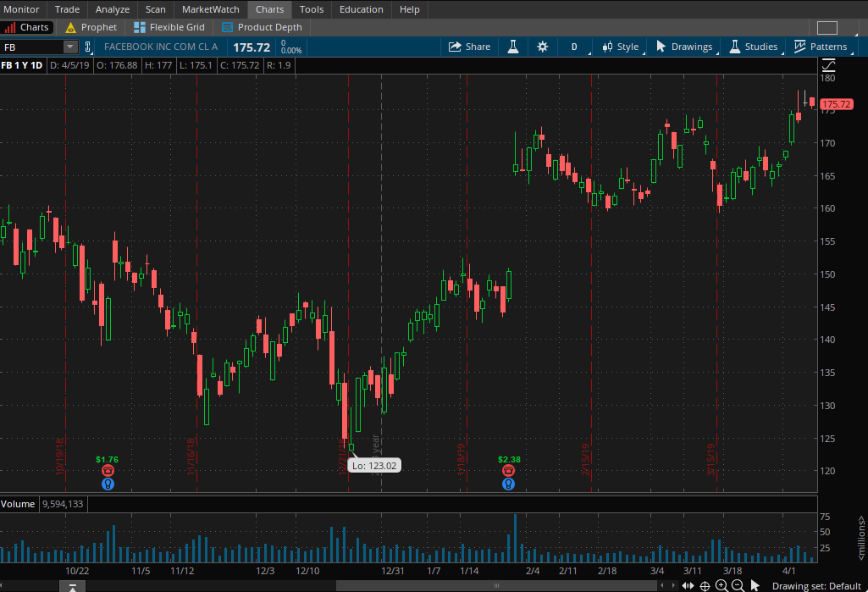
Task: Click Drawing set: Default
Action: point(816,586)
